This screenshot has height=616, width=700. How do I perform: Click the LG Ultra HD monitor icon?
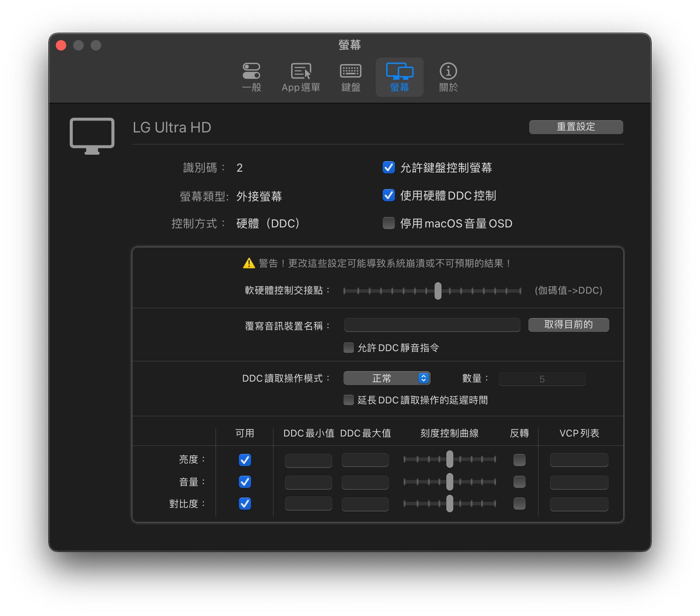(x=92, y=136)
